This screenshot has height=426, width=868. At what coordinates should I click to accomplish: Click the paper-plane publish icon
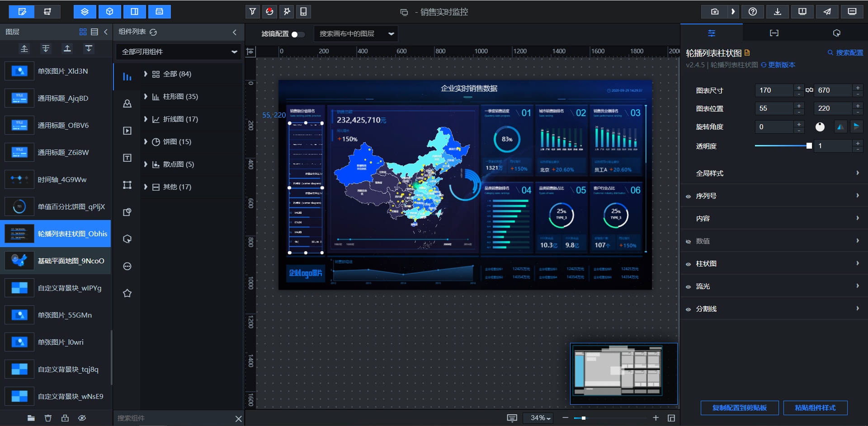[x=827, y=12]
